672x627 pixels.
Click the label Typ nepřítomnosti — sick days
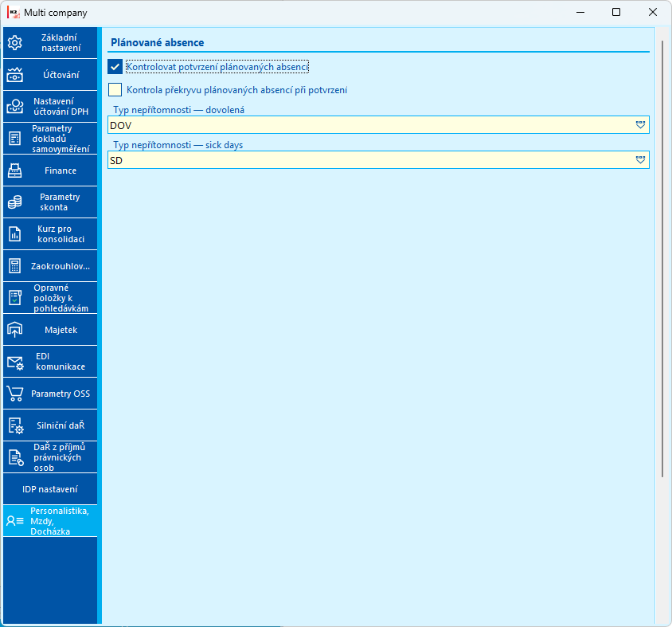tap(178, 145)
